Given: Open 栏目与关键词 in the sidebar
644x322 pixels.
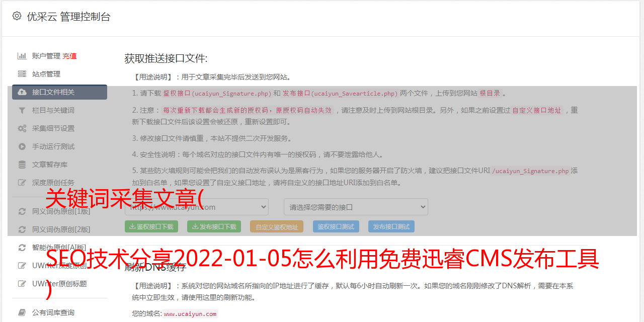Looking at the screenshot, I should (53, 110).
